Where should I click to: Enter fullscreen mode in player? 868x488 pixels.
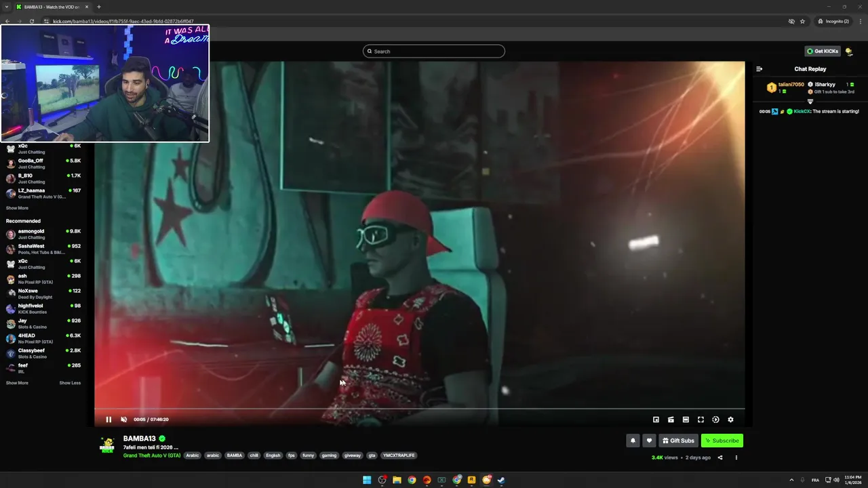tap(701, 420)
